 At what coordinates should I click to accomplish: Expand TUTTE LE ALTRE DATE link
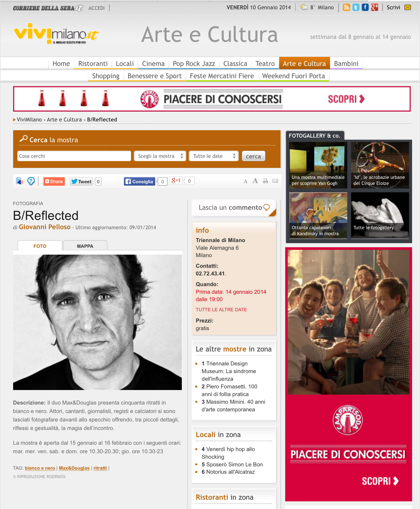click(221, 310)
